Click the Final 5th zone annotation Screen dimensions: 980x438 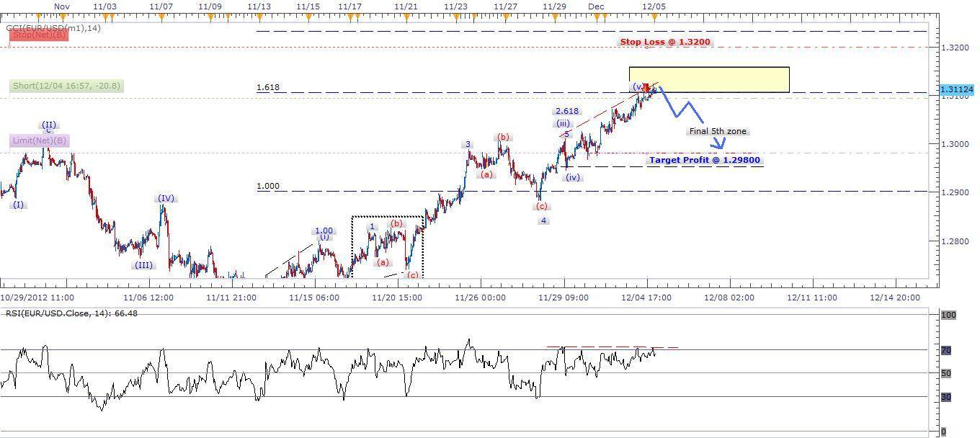(x=718, y=131)
